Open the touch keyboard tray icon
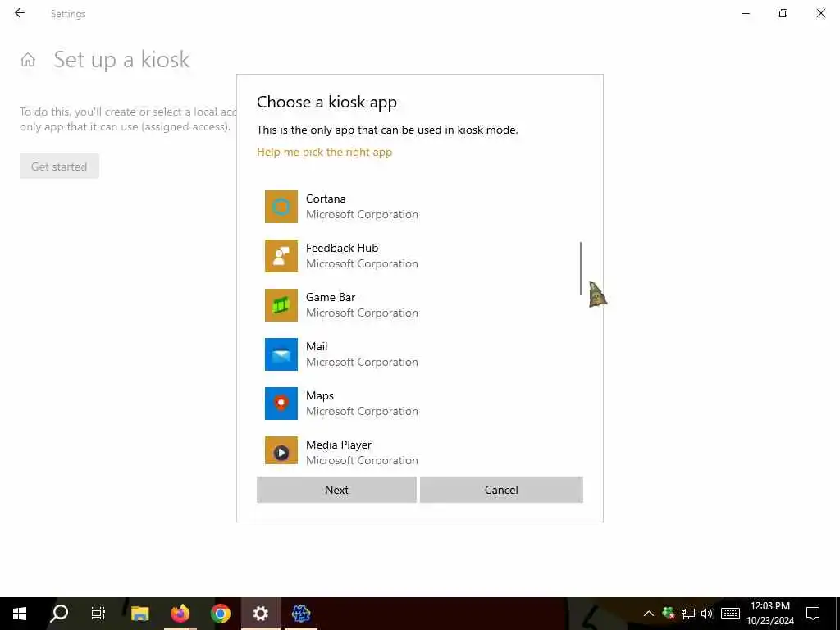The height and width of the screenshot is (630, 840). click(730, 614)
